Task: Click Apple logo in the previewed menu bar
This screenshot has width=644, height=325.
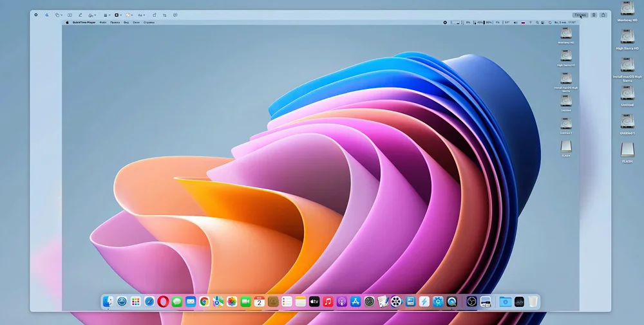Action: pyautogui.click(x=67, y=23)
